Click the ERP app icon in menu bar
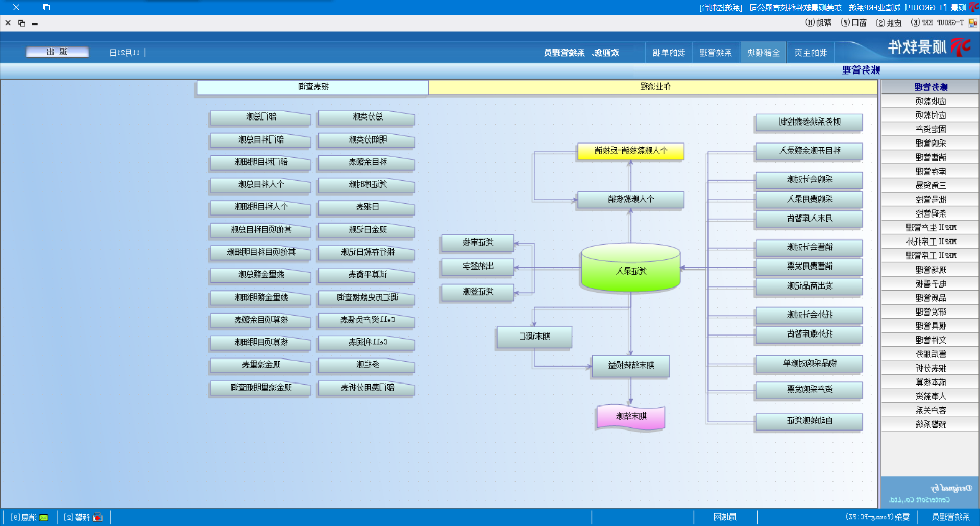Screen dimensions: 980x526 tap(973, 23)
